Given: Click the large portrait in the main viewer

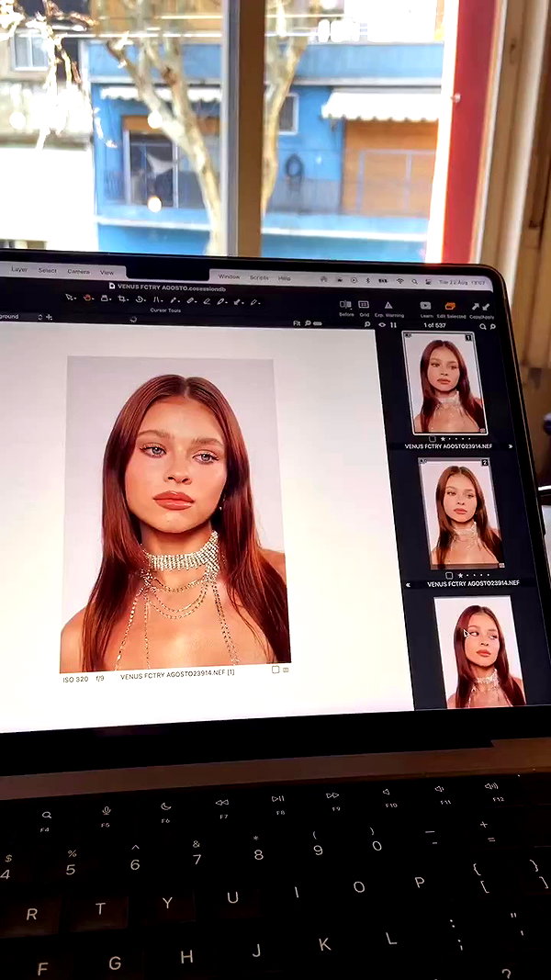Looking at the screenshot, I should 174,513.
